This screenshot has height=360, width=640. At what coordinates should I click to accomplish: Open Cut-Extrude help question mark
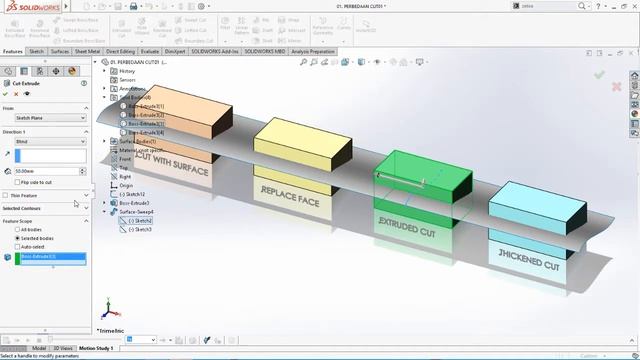click(84, 83)
